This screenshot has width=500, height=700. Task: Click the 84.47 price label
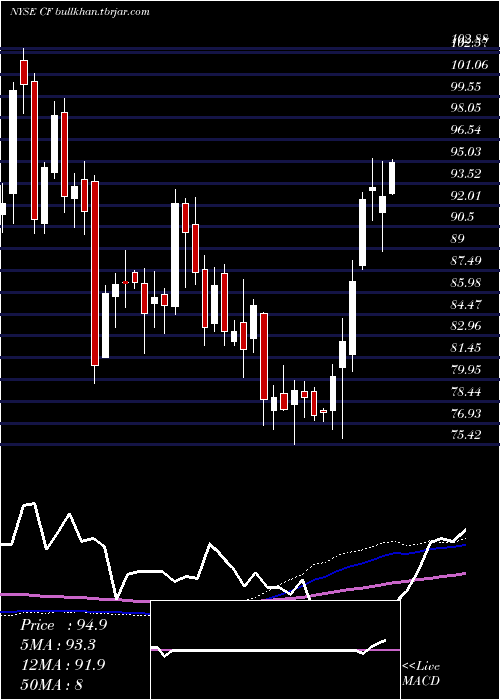(466, 305)
